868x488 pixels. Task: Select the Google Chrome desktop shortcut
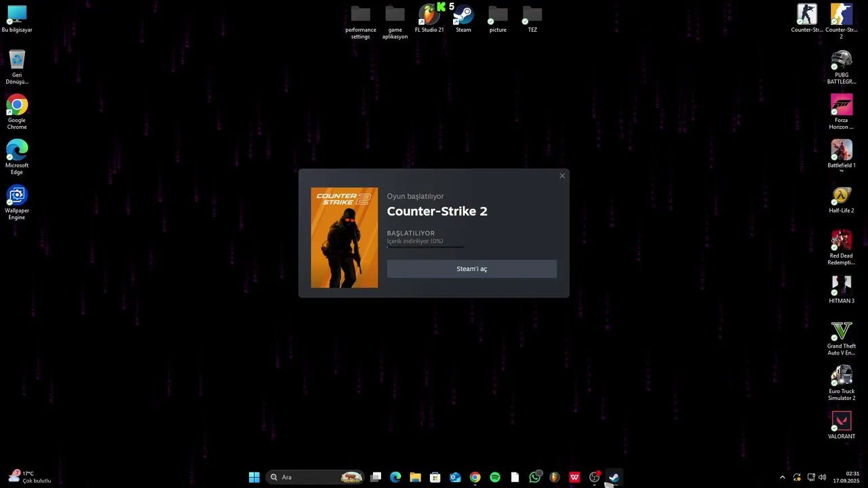coord(17,113)
